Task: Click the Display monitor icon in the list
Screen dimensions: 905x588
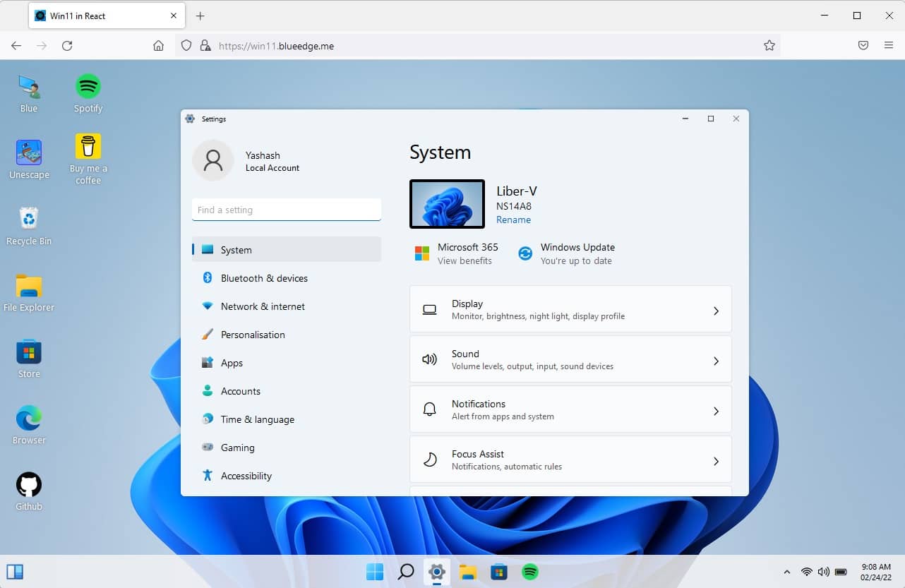Action: [x=429, y=310]
